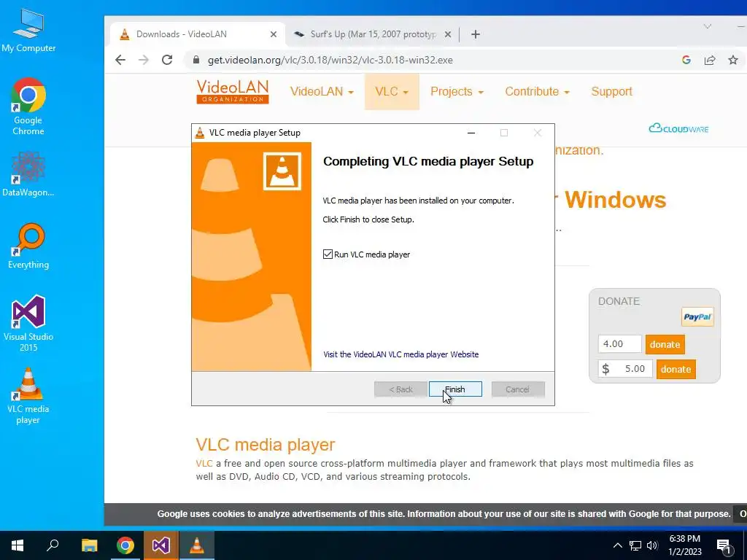
Task: Reload the current page
Action: [x=167, y=60]
